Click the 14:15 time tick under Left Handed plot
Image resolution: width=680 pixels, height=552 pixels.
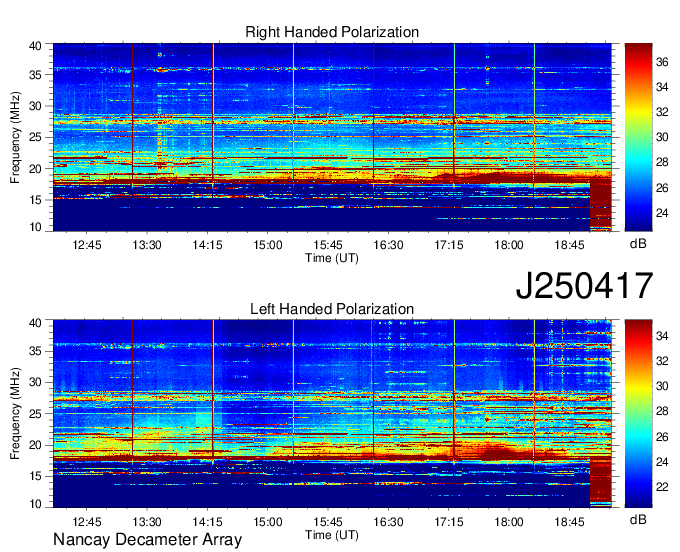coord(207,522)
